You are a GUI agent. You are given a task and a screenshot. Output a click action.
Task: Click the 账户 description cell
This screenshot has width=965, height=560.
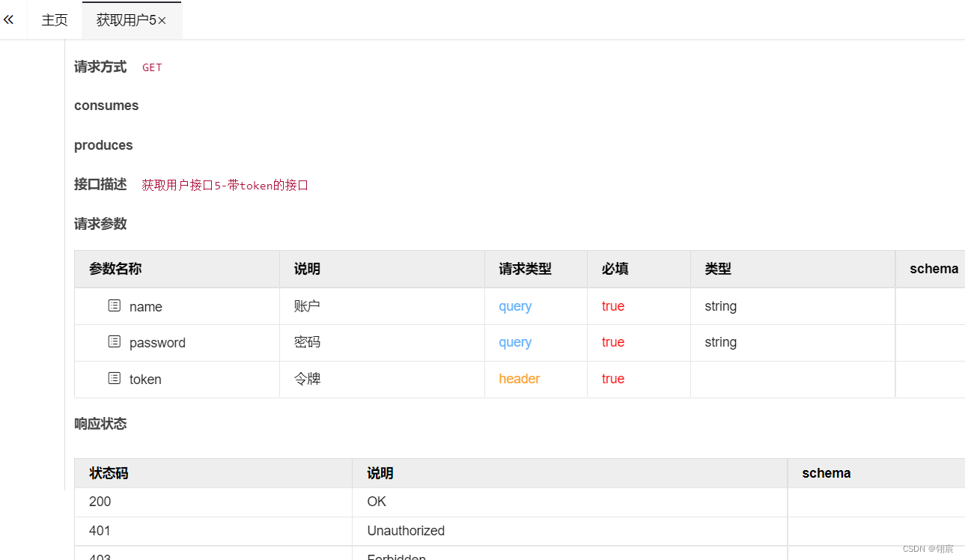pos(307,306)
